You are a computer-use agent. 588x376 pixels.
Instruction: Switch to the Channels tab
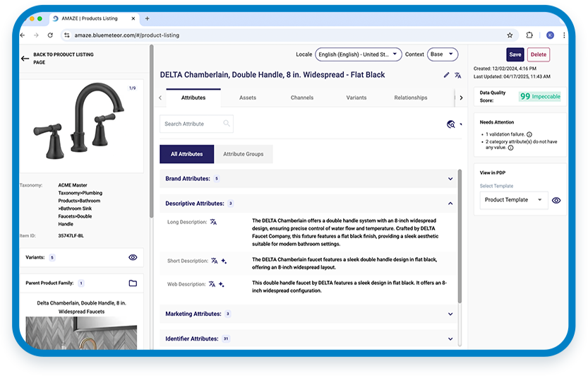(302, 98)
